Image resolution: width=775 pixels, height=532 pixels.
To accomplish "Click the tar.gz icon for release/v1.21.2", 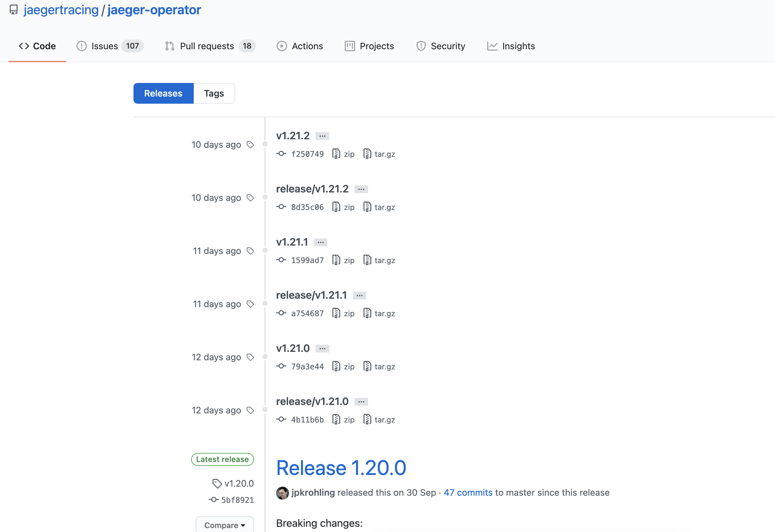I will (x=367, y=207).
